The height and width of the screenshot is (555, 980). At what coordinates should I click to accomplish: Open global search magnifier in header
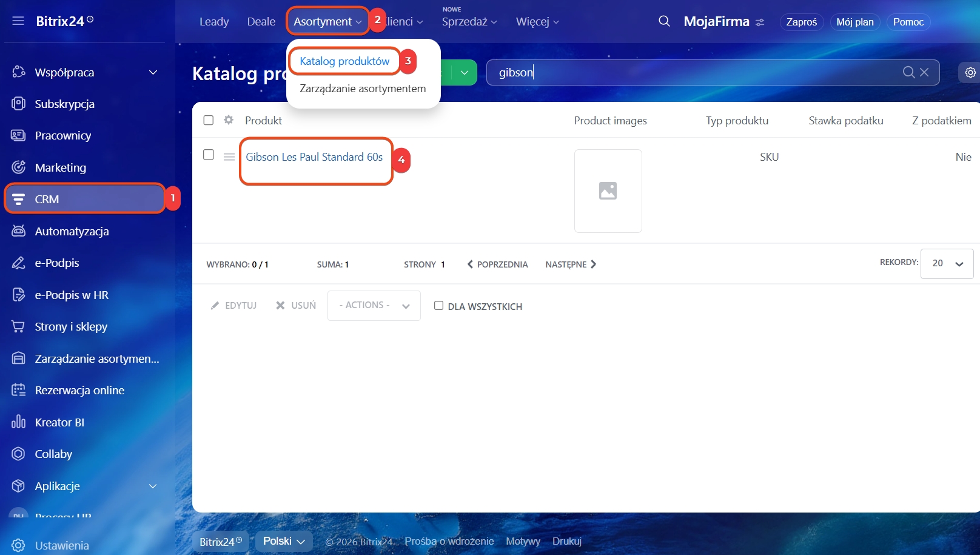point(665,21)
